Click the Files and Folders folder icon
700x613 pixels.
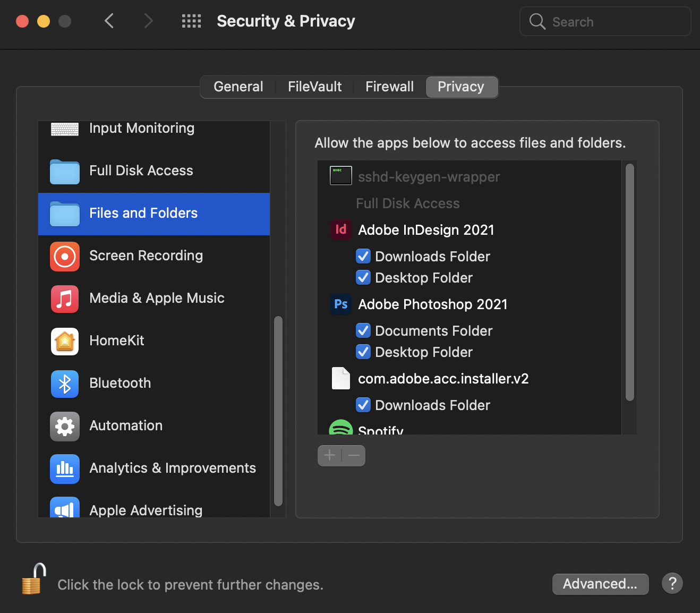[x=65, y=214]
